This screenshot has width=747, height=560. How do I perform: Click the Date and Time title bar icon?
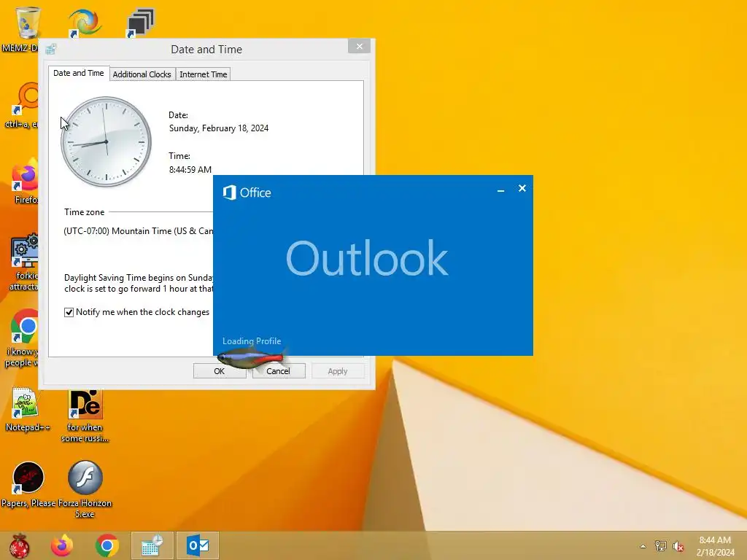pos(51,49)
